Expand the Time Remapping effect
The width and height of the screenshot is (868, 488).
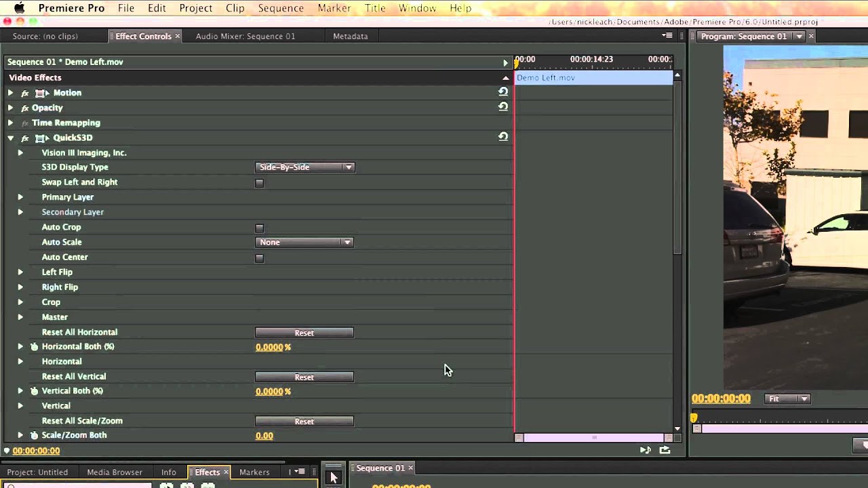10,123
